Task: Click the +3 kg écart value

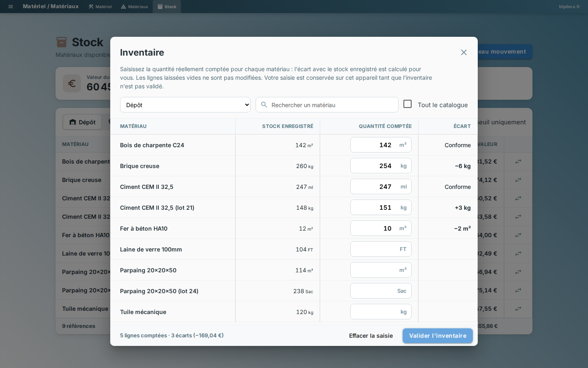Action: (x=463, y=208)
